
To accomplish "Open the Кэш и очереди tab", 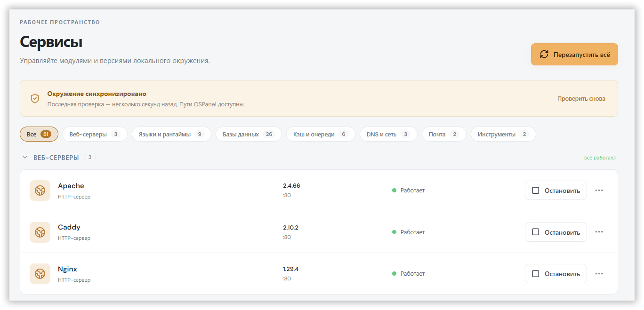I will pos(321,134).
